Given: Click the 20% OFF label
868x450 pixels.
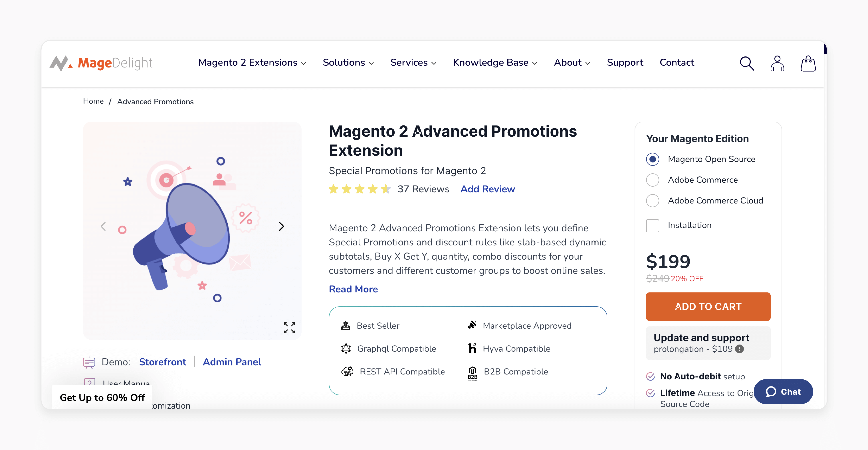Looking at the screenshot, I should click(x=687, y=278).
